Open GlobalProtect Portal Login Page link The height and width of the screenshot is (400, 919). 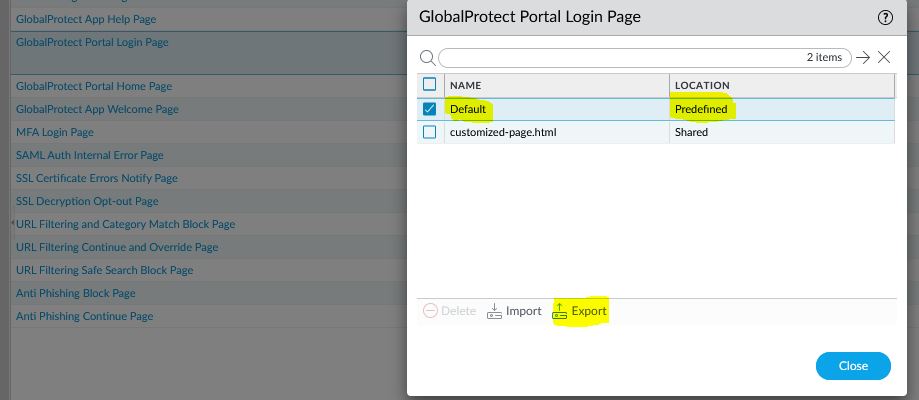coord(92,42)
